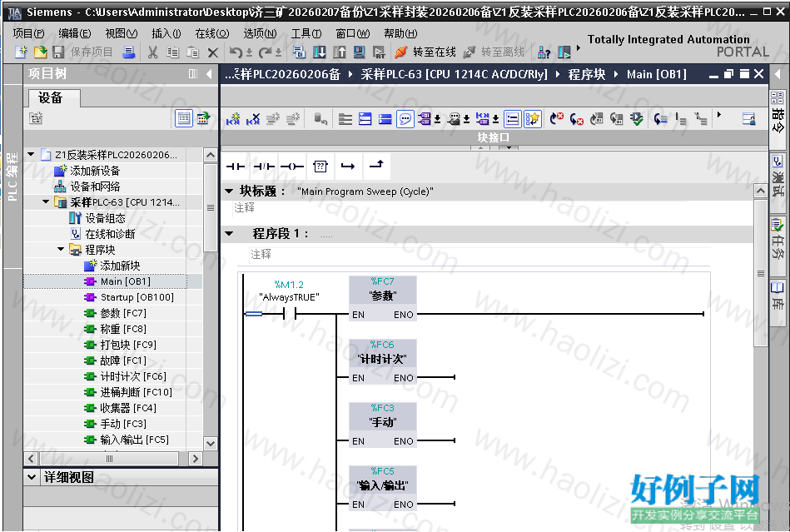
Task: Open absolute/symbolic operands dropdown arrow
Action: coord(437,119)
